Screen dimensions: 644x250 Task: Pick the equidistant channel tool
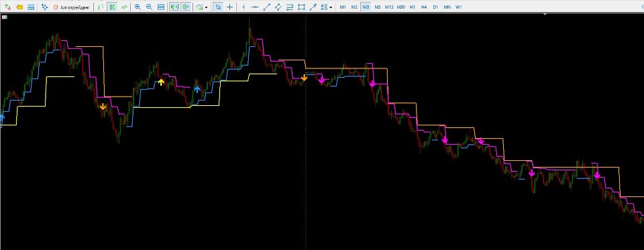278,7
